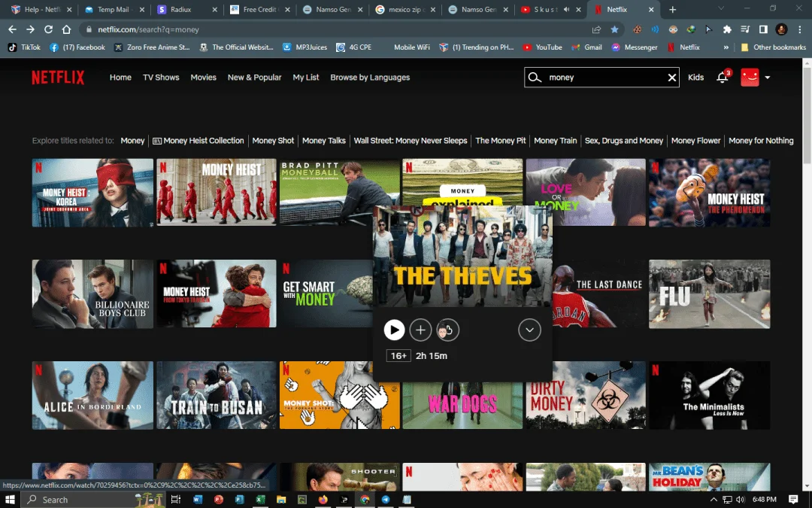Toggle Chrome side panel
This screenshot has height=508, width=812.
(x=763, y=29)
